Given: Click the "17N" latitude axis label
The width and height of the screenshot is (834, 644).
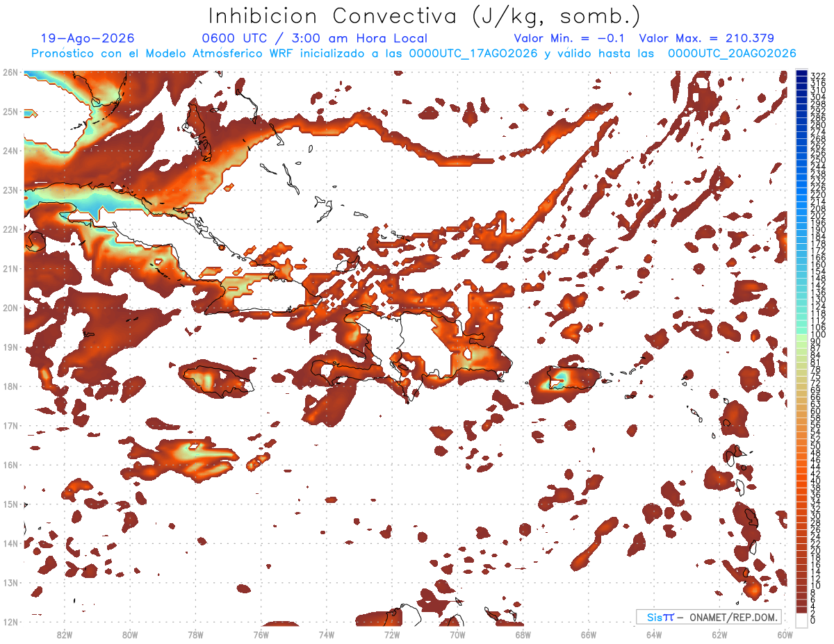Looking at the screenshot, I should (10, 425).
